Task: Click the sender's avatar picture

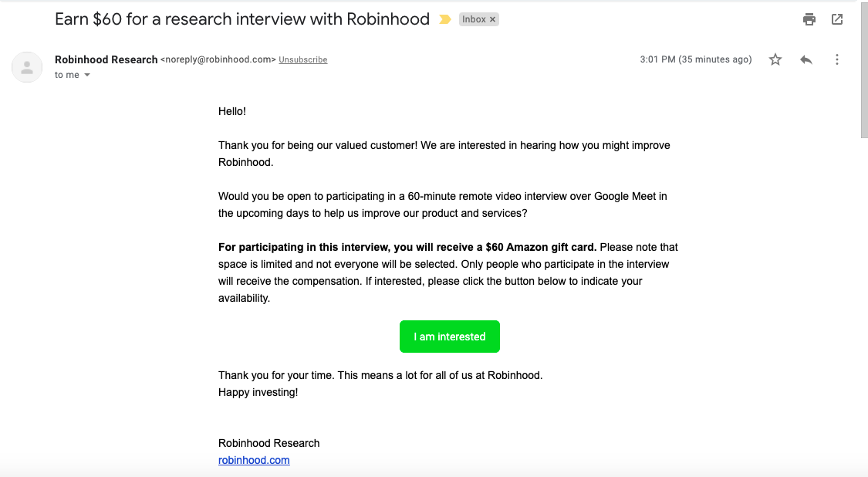Action: [27, 67]
